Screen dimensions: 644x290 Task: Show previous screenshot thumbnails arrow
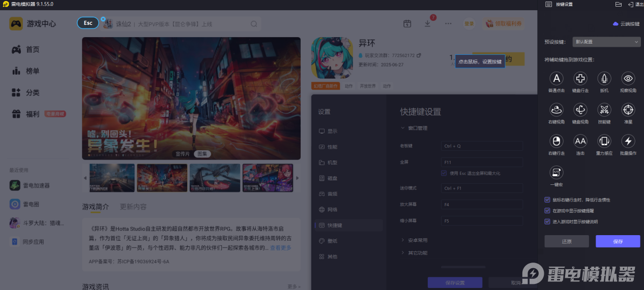(85, 178)
